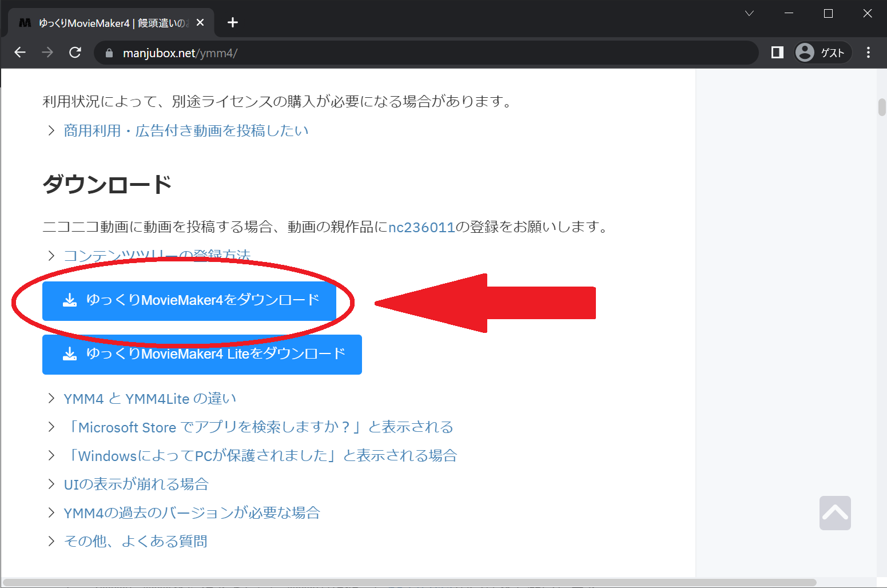This screenshot has width=887, height=588.
Task: Open the tab search dropdown arrow
Action: pyautogui.click(x=749, y=14)
